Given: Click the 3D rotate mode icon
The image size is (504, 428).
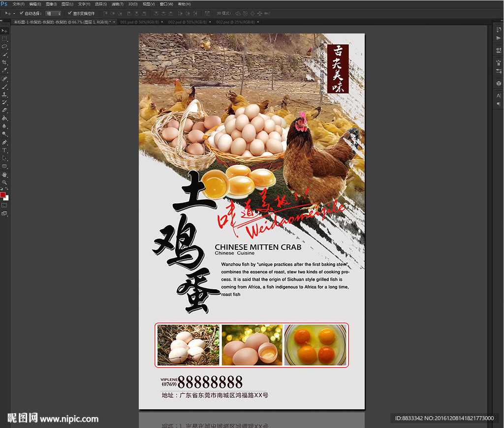Looking at the screenshot, I should (x=238, y=13).
